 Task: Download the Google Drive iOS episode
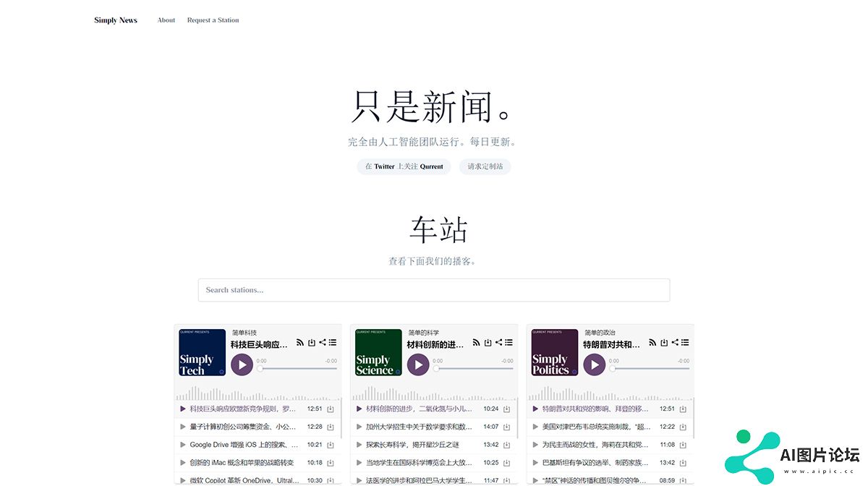pos(331,445)
